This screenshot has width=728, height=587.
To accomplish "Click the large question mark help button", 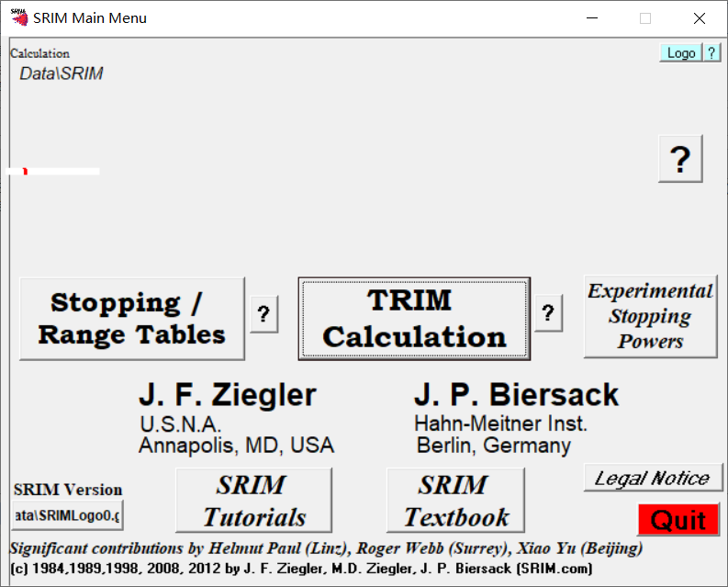I will 680,159.
